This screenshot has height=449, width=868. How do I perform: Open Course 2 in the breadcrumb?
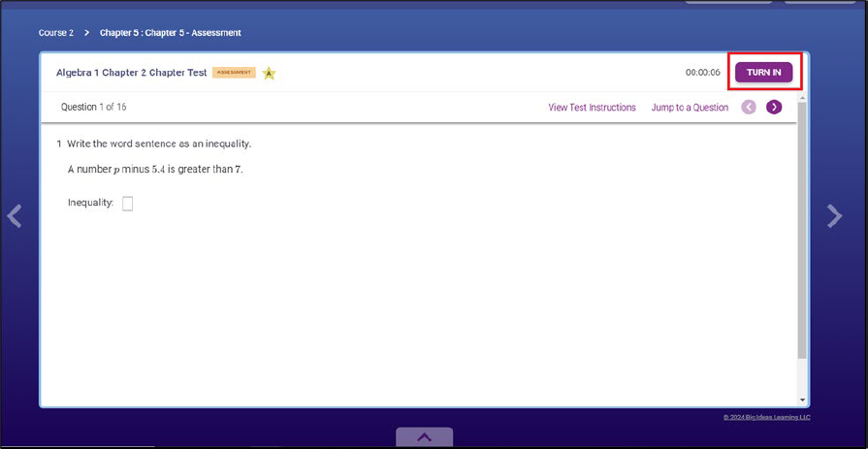tap(55, 33)
